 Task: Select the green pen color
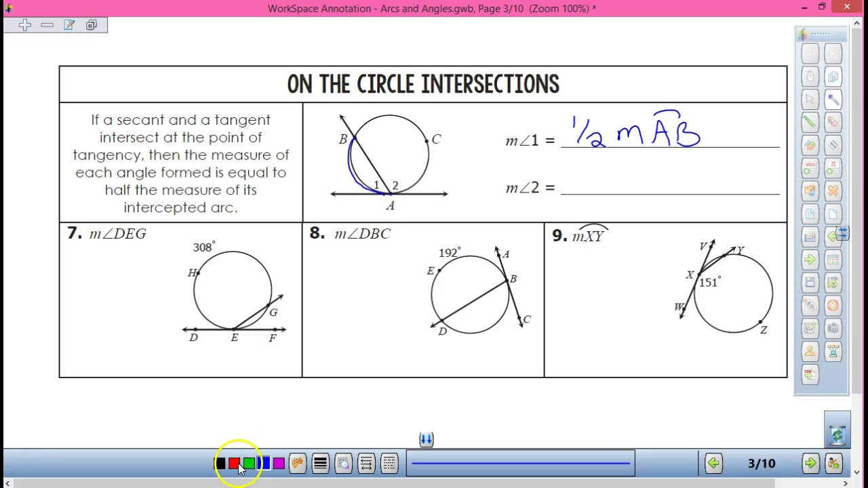(249, 464)
